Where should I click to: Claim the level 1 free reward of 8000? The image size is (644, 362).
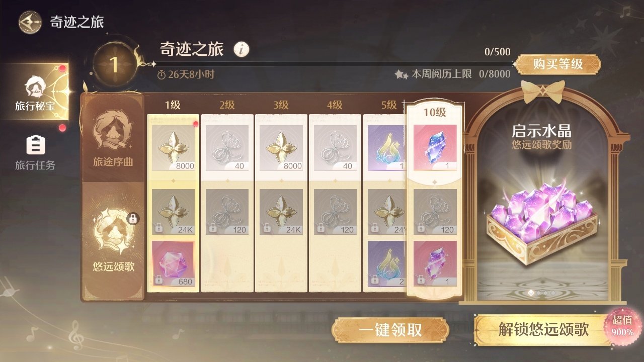click(x=173, y=148)
